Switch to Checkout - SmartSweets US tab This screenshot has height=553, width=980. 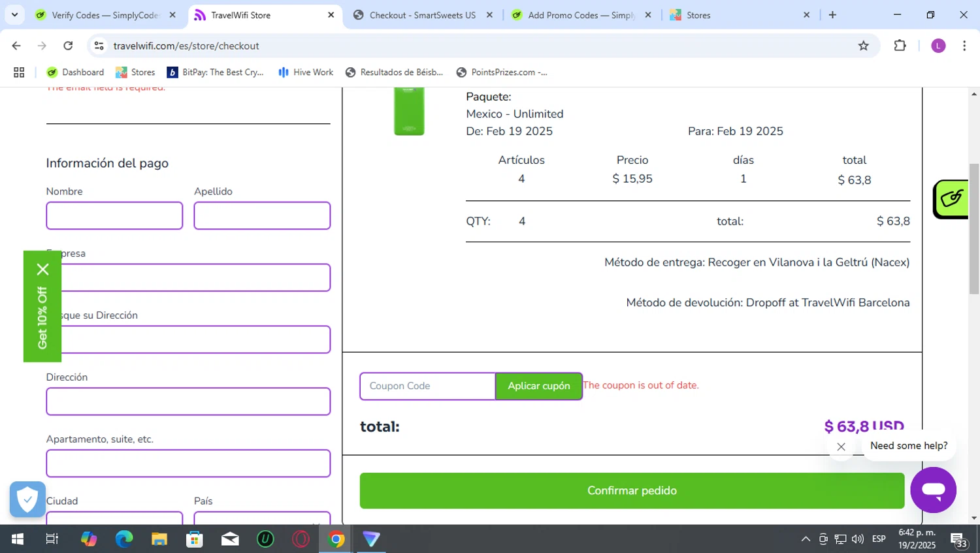422,15
